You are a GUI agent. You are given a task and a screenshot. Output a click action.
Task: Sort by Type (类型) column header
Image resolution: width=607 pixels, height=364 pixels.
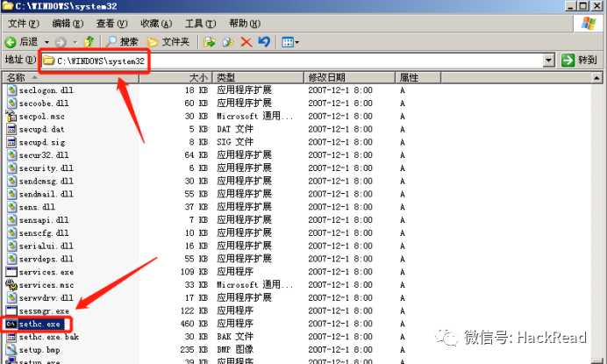258,77
